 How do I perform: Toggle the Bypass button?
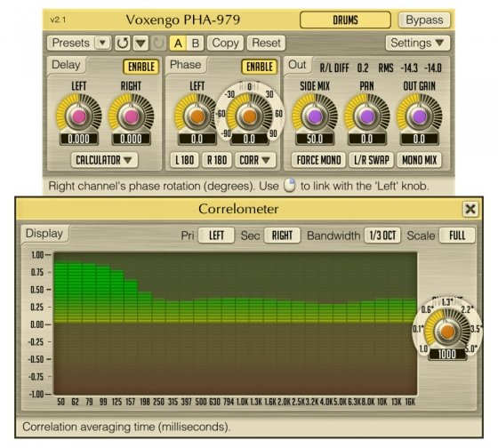pos(424,20)
